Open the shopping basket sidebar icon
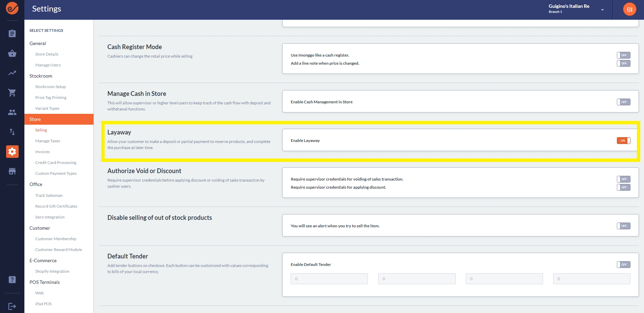Screen dimensions: 644x313 [x=12, y=53]
